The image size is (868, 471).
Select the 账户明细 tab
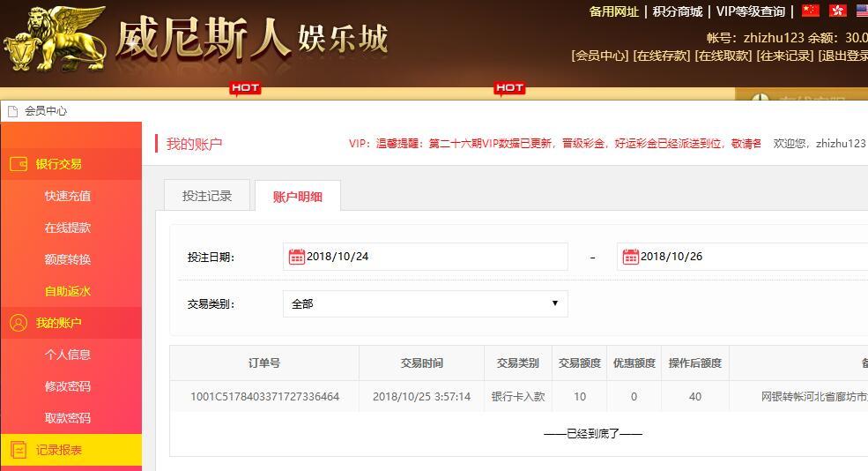coord(298,197)
